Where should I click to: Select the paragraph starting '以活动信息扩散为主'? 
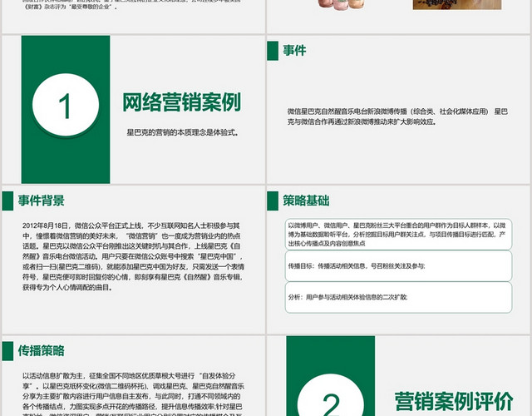(133, 394)
